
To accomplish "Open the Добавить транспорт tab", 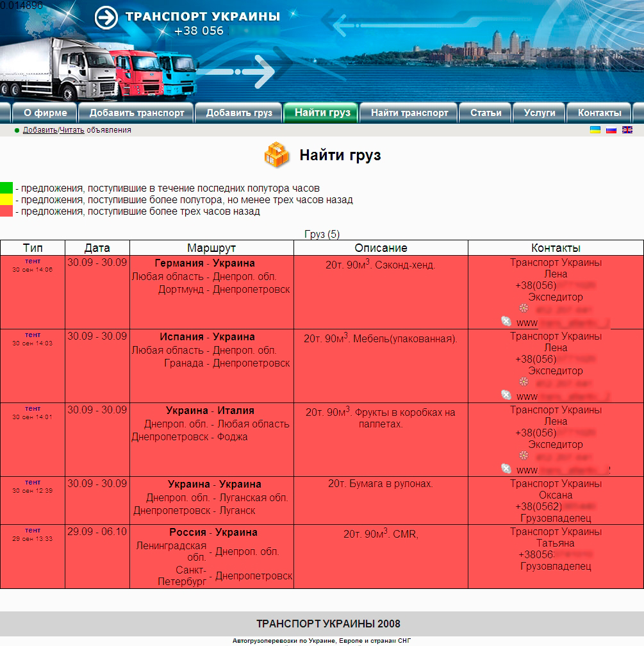I will coord(136,113).
